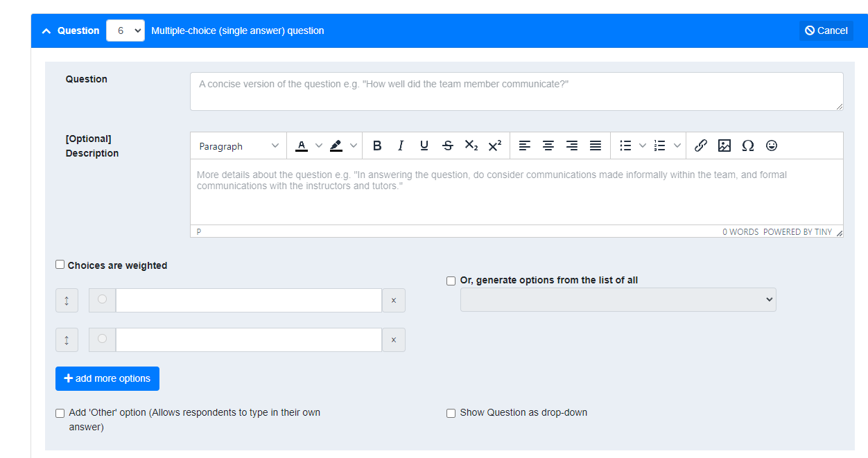Click 'add more options' button
The width and height of the screenshot is (868, 458).
coord(107,378)
